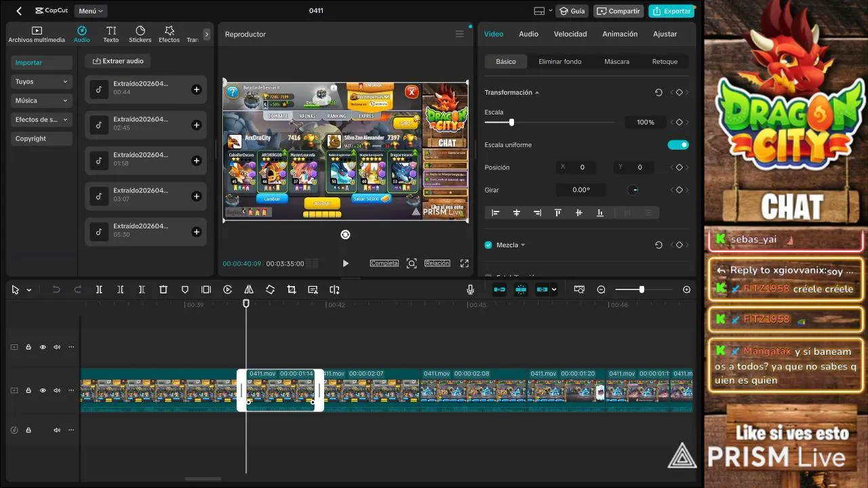
Task: Click the split at playhead tool
Action: [x=99, y=289]
